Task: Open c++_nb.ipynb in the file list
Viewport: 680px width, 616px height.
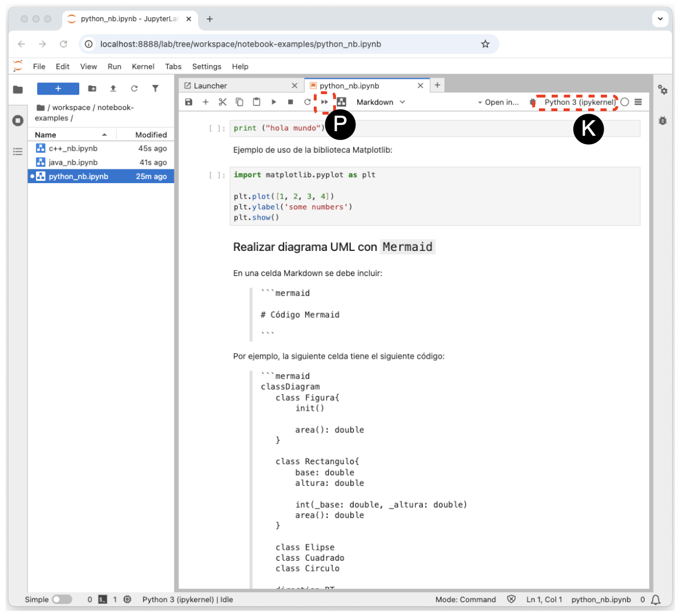Action: coord(101,148)
